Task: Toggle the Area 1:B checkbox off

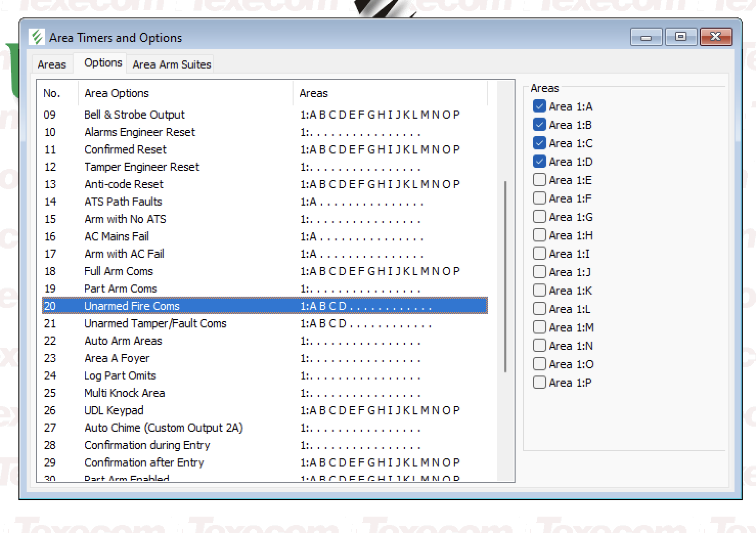Action: pos(539,125)
